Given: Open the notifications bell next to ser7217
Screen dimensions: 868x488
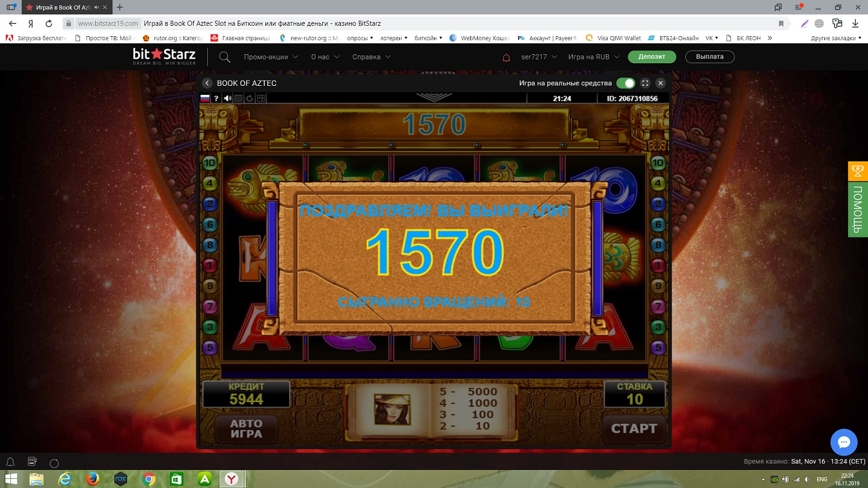Looking at the screenshot, I should [x=506, y=57].
